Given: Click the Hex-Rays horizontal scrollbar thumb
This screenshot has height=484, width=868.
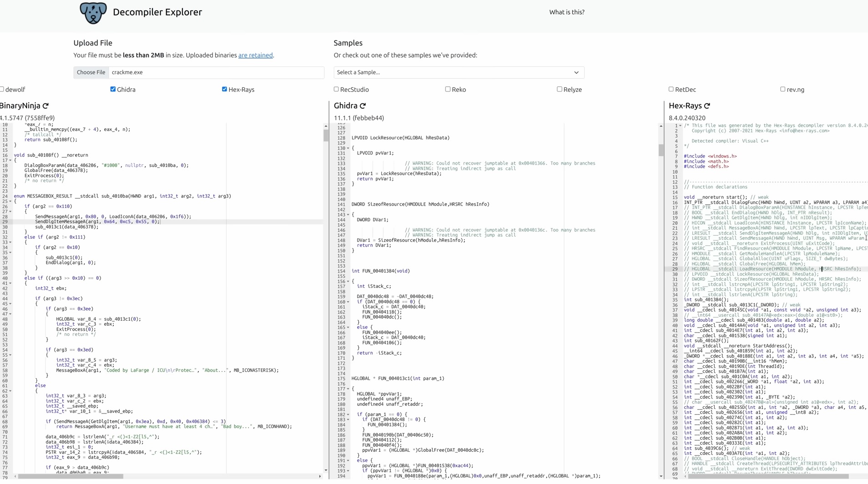Looking at the screenshot, I should click(768, 476).
